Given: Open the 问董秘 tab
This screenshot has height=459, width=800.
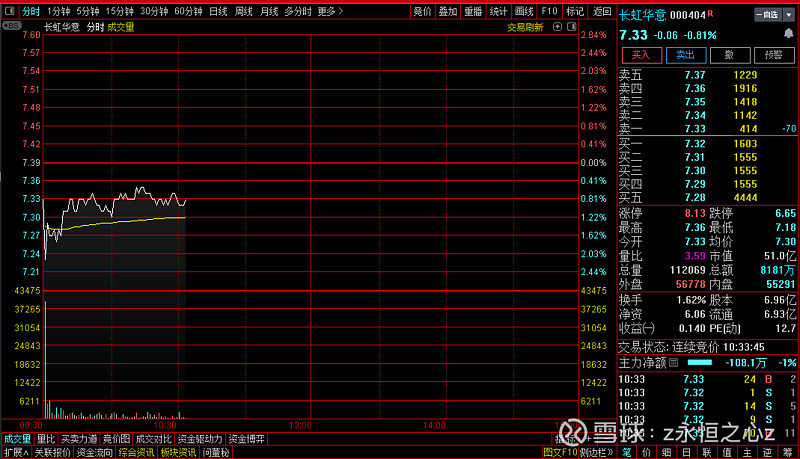Looking at the screenshot, I should click(x=216, y=452).
